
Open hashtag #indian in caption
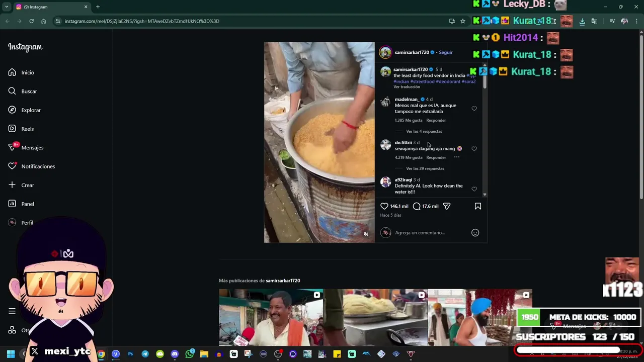pos(401,81)
